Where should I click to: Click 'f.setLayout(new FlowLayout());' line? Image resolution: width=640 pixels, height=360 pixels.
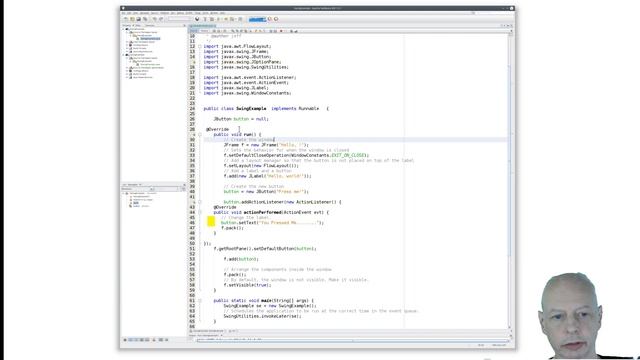pos(261,166)
